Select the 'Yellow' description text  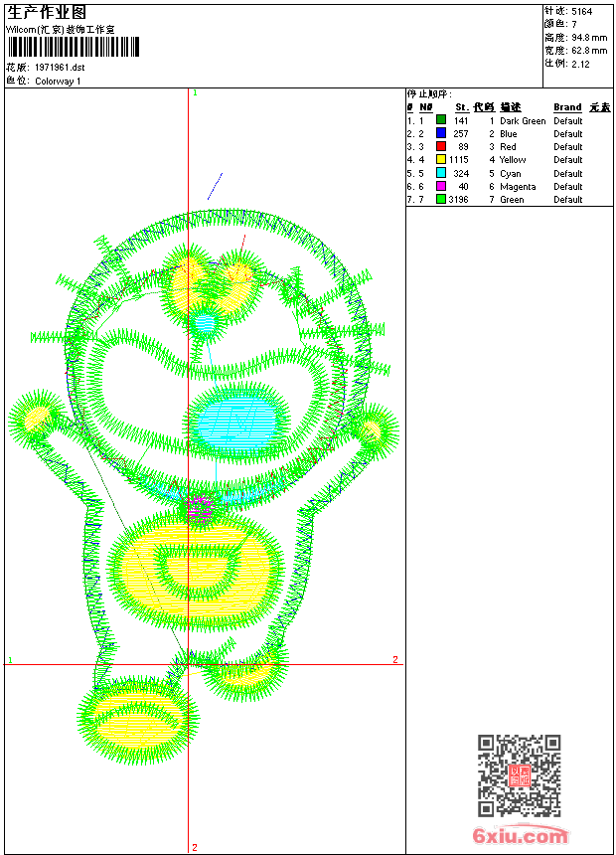(513, 160)
